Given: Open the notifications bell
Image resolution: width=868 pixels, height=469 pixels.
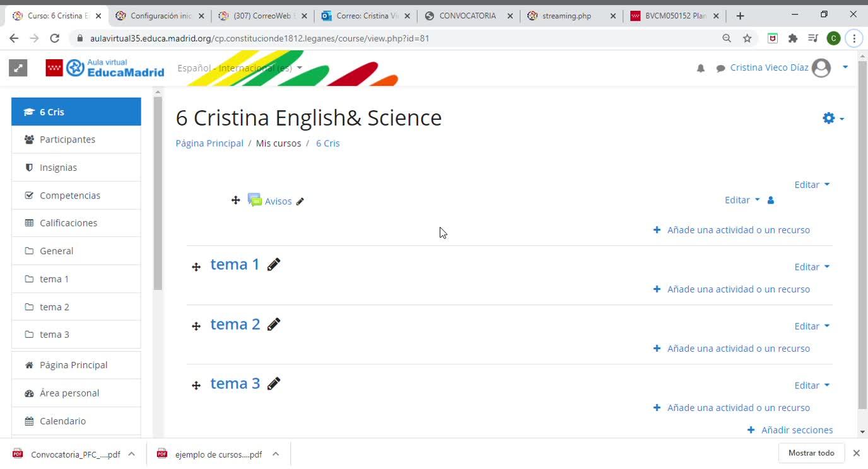Looking at the screenshot, I should click(700, 68).
